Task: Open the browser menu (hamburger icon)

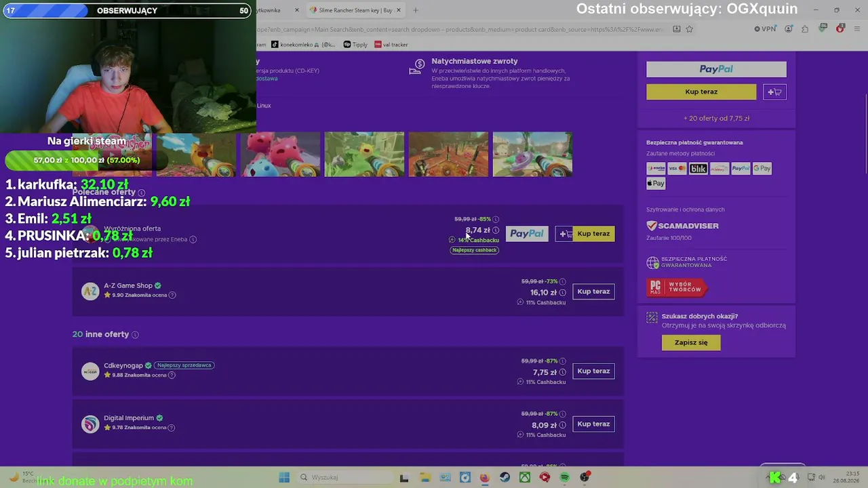Action: (858, 29)
